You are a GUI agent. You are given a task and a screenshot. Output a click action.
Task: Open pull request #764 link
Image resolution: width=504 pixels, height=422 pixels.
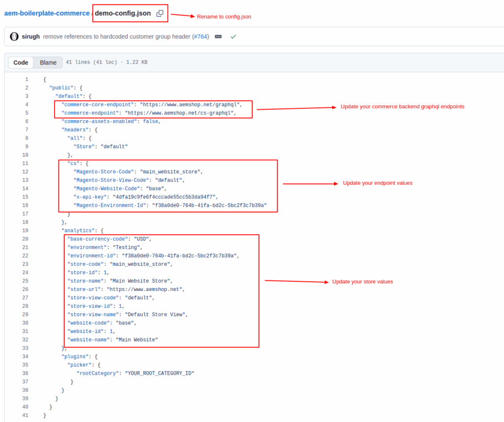[x=200, y=36]
